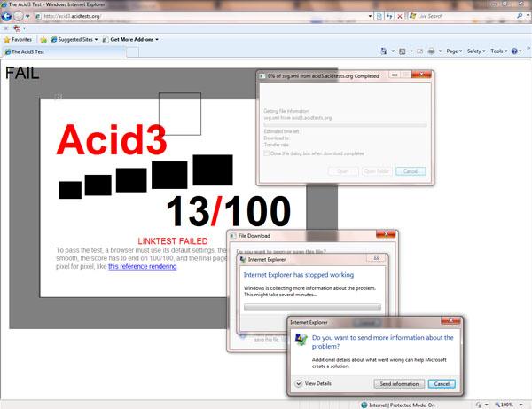532x409 pixels.
Task: Click the search magnifier icon
Action: coord(519,16)
